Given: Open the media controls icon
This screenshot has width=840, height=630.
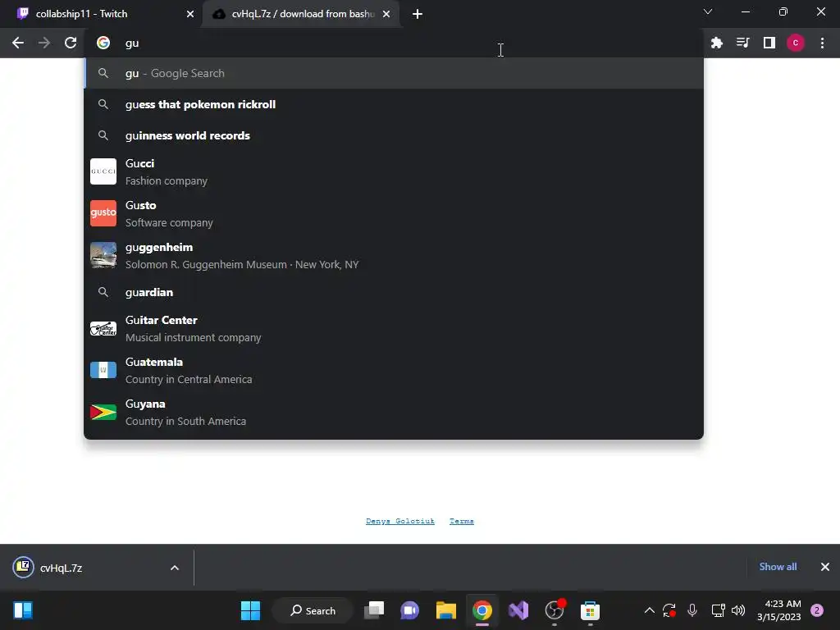Looking at the screenshot, I should tap(743, 43).
